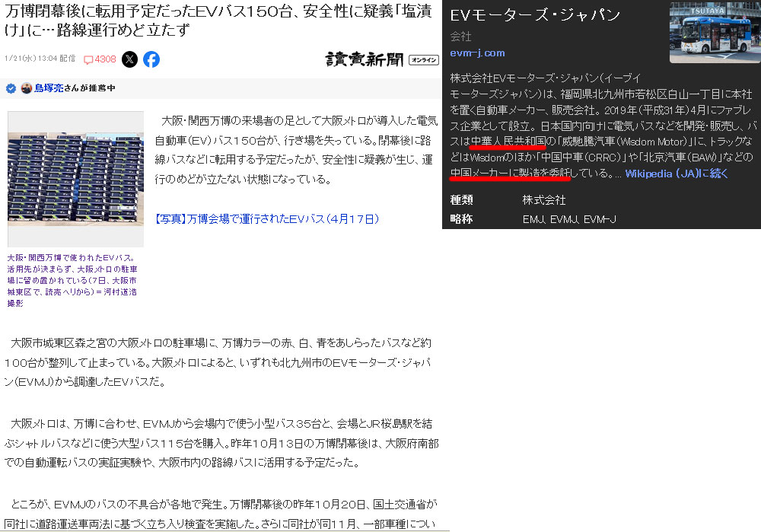Image resolution: width=761 pixels, height=532 pixels.
Task: Open the 【写真】万博会場で運行されたEVバス link
Action: click(x=266, y=219)
